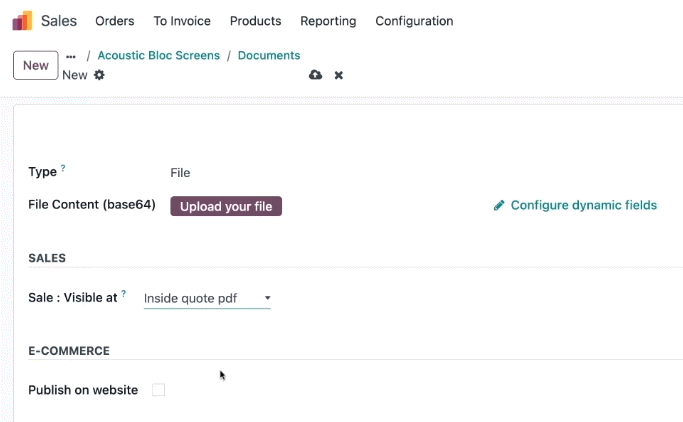Click the Upload your file button
Viewport: 683px width, 422px height.
pos(226,206)
